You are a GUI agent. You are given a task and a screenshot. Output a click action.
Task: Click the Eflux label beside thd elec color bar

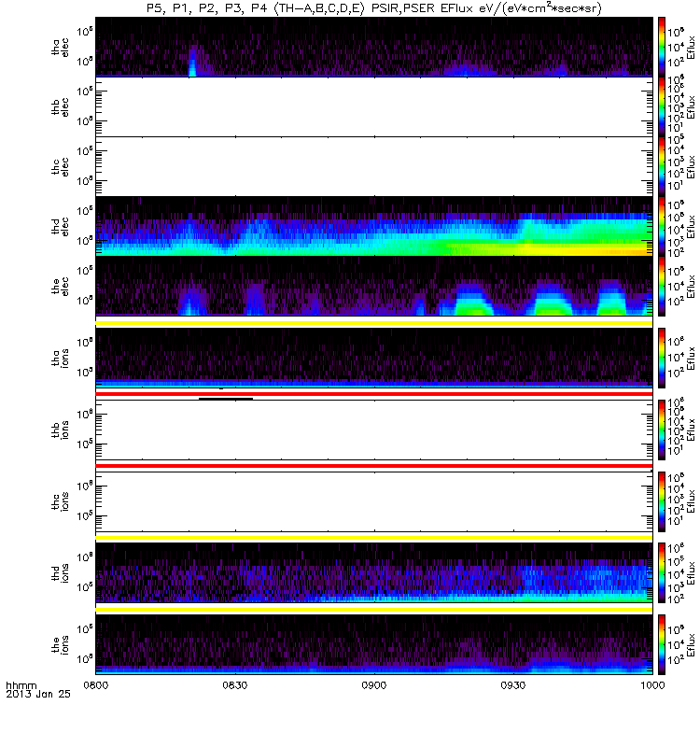(x=691, y=226)
